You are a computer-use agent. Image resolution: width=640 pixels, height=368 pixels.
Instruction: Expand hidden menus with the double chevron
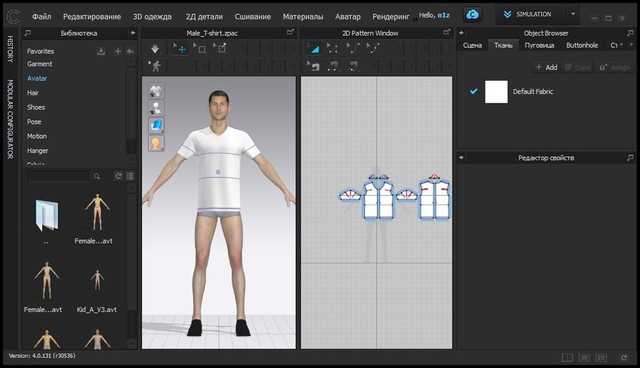click(415, 18)
